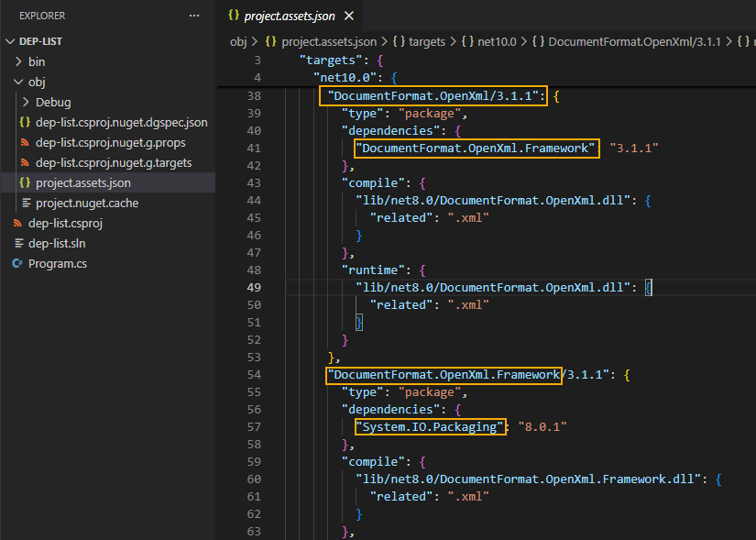
Task: Click the targets breadcrumb segment
Action: point(427,41)
